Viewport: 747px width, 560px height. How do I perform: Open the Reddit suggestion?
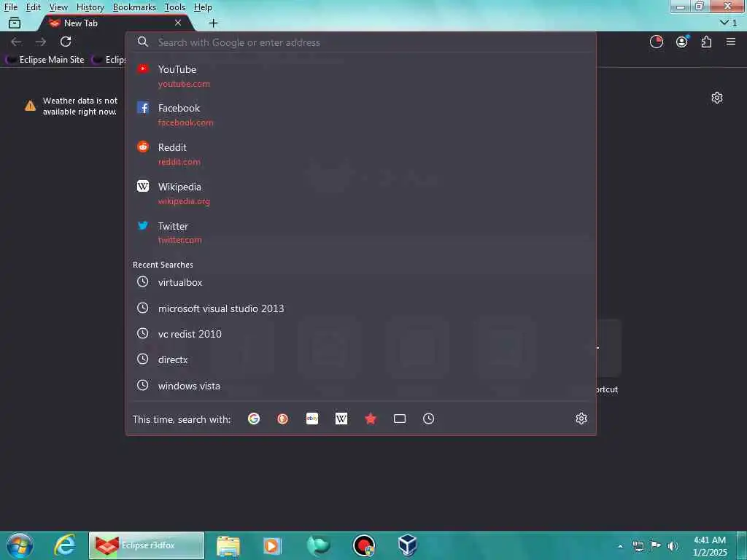(360, 155)
